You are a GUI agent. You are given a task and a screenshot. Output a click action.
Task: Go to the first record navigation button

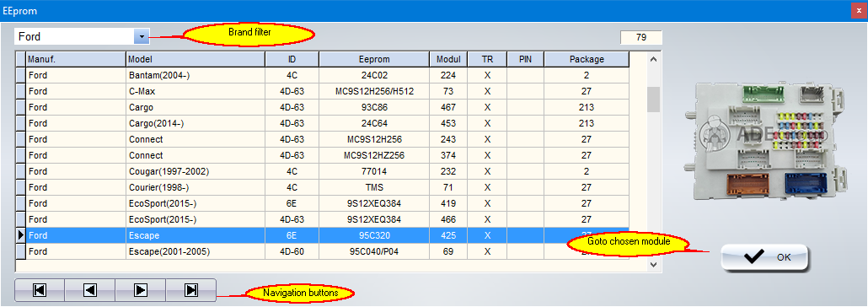click(40, 290)
